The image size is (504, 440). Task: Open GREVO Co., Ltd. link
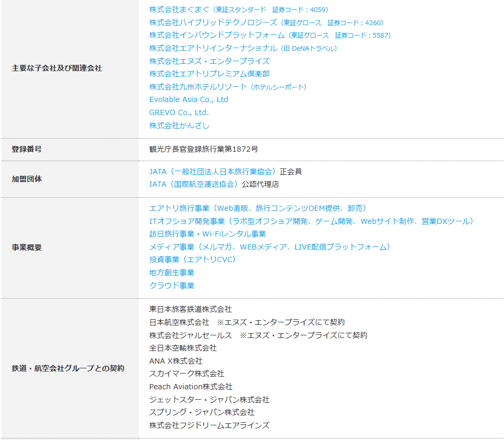tap(179, 112)
